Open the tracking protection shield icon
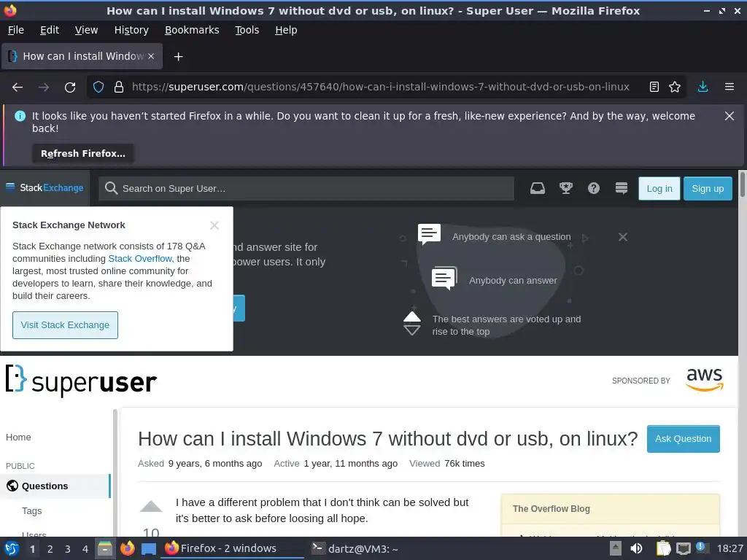Screen dimensions: 747x560 tap(98, 87)
